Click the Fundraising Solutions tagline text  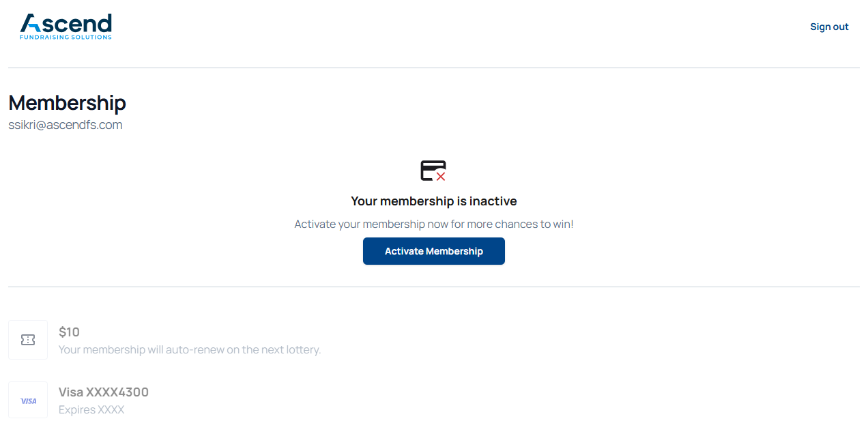coord(66,37)
